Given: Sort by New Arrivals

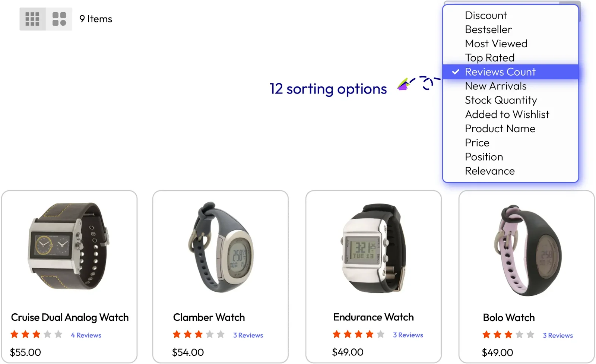Looking at the screenshot, I should 495,86.
